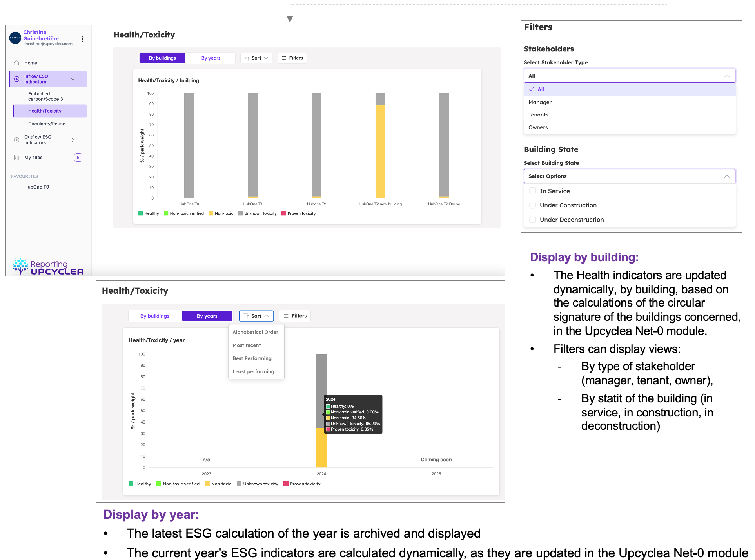The image size is (755, 560).
Task: Open HubOne T0 favourite
Action: click(x=36, y=187)
